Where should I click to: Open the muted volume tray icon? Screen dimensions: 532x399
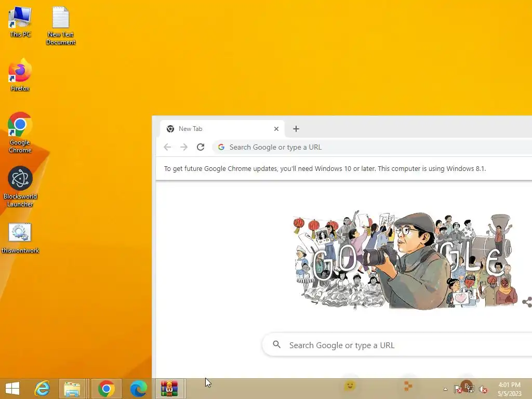[483, 389]
